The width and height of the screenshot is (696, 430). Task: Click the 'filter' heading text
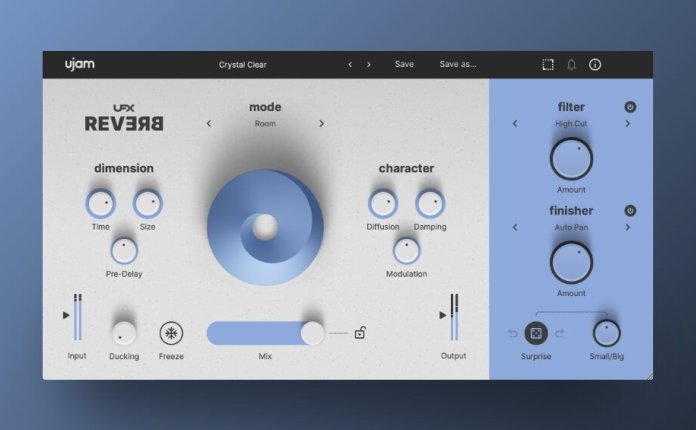tap(571, 107)
